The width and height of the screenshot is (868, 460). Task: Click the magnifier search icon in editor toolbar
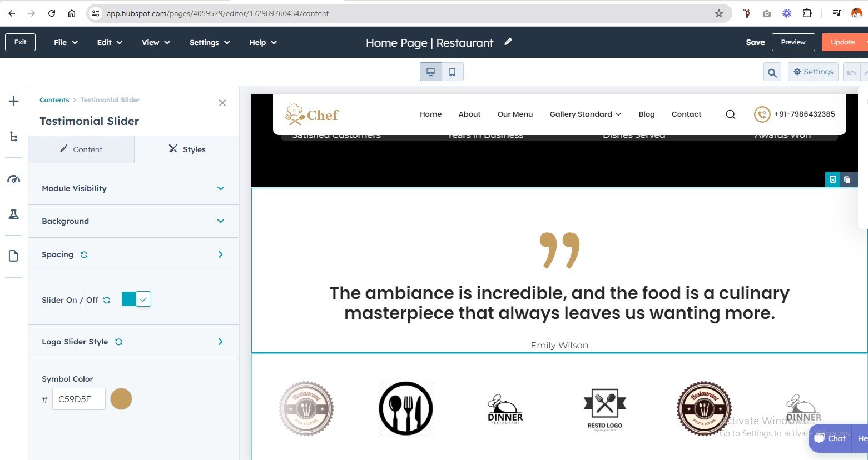click(x=772, y=72)
